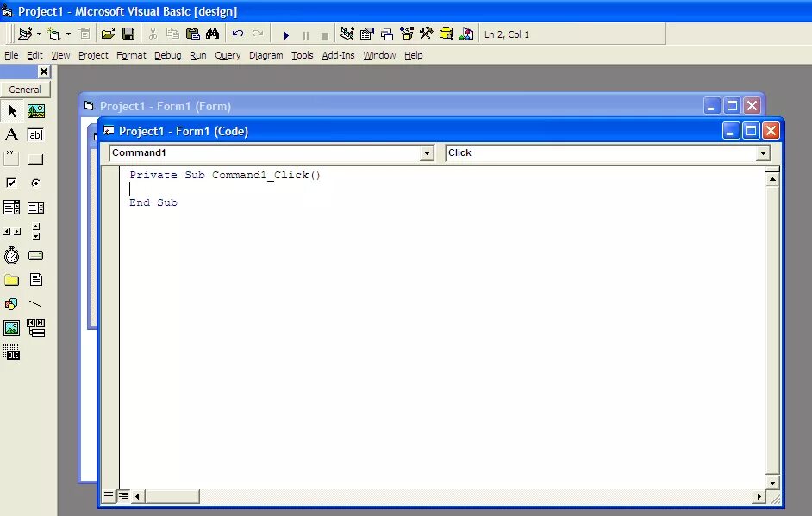The image size is (812, 516).
Task: Select the Timer control tool
Action: point(12,256)
